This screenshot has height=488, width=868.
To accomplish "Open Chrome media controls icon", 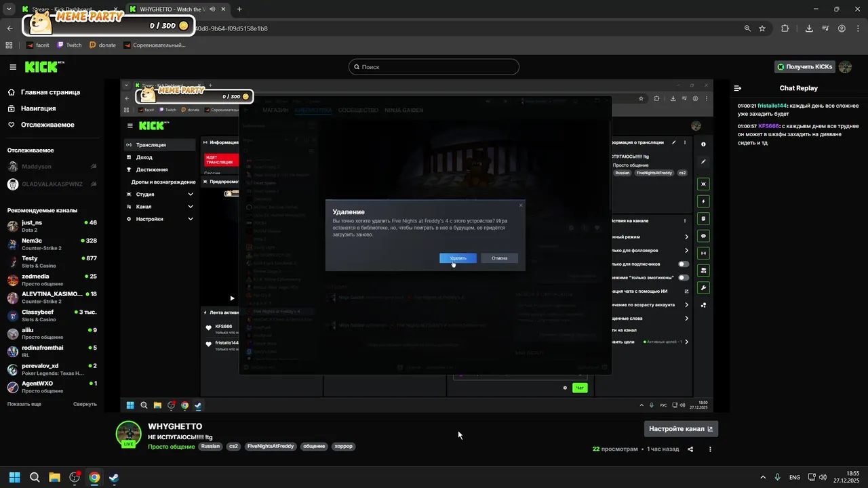I will coord(825,28).
